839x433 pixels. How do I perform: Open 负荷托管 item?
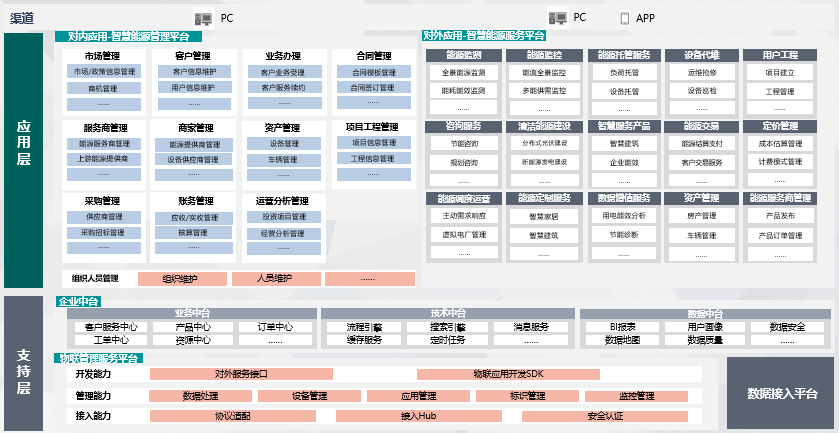pyautogui.click(x=624, y=72)
